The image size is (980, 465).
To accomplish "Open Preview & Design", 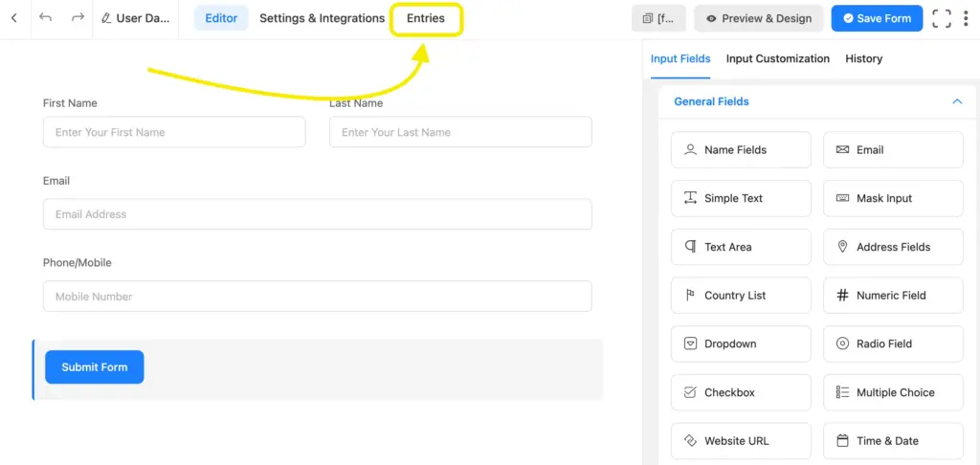I will click(759, 18).
